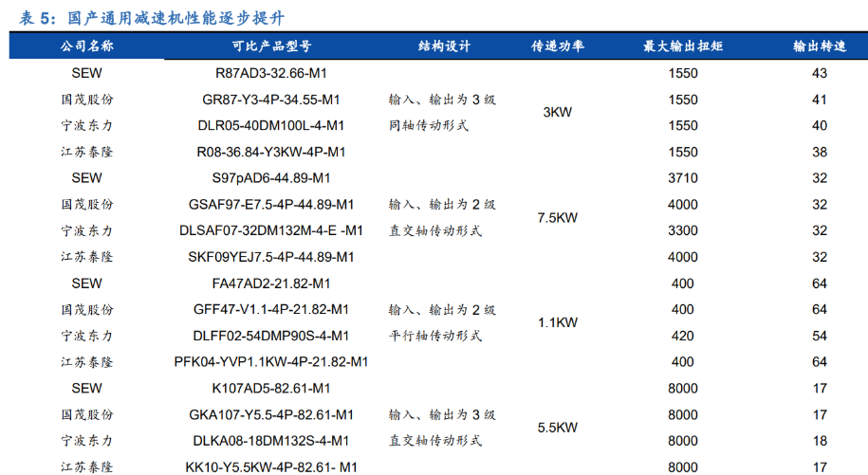Click model DLSAF07-32DM132M-4-E -M1
Viewport: 868px width, 475px height.
tap(271, 230)
